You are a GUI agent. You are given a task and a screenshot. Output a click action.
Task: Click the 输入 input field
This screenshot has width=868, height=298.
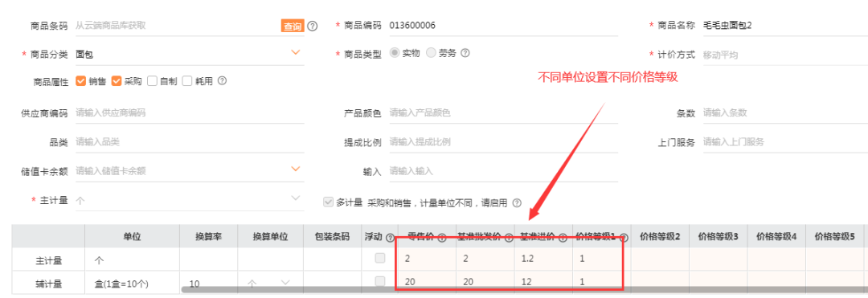click(x=503, y=171)
